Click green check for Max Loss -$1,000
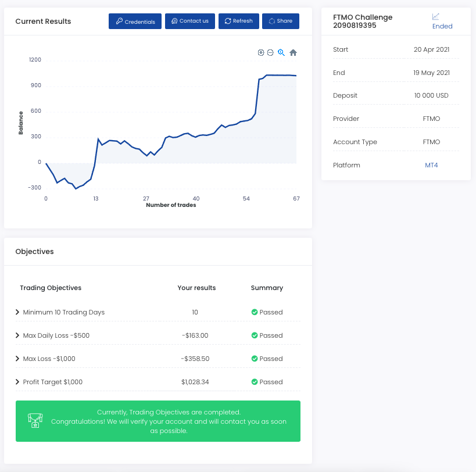Viewport: 476px width, 472px height. (255, 359)
